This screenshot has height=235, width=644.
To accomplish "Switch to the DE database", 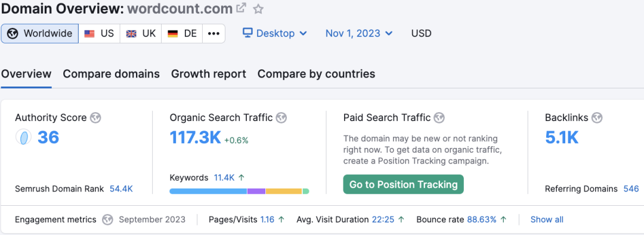I will [x=182, y=33].
